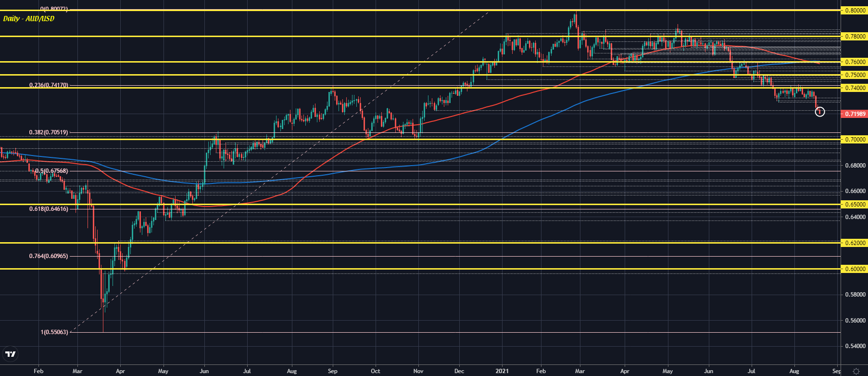Click the 0.70000 price axis label
This screenshot has width=868, height=376.
[855, 140]
